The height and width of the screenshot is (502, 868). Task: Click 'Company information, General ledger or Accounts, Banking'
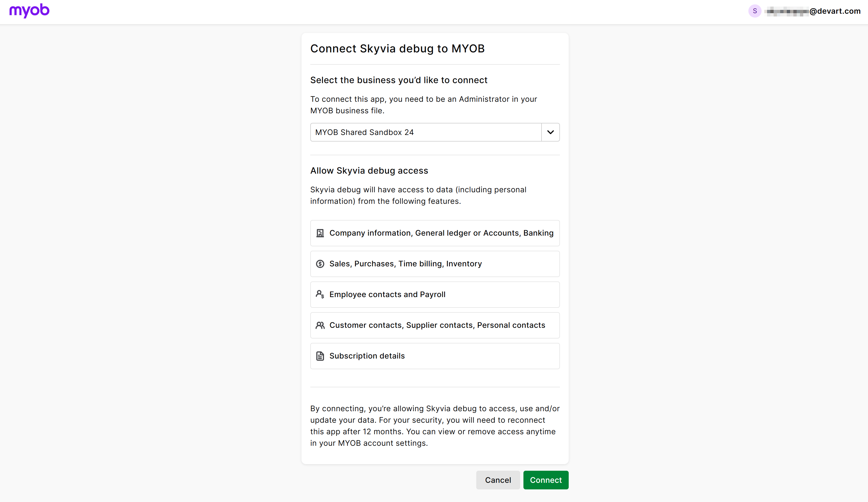coord(441,233)
